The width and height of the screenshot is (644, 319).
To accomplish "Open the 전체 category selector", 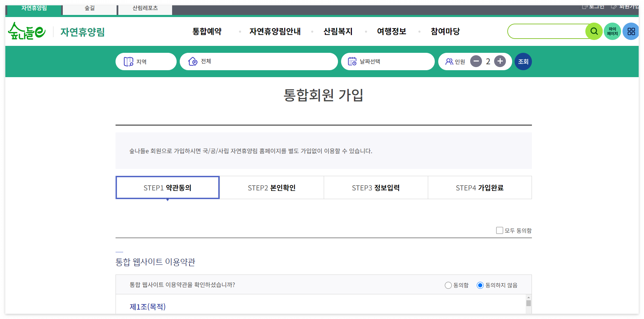I will click(259, 62).
